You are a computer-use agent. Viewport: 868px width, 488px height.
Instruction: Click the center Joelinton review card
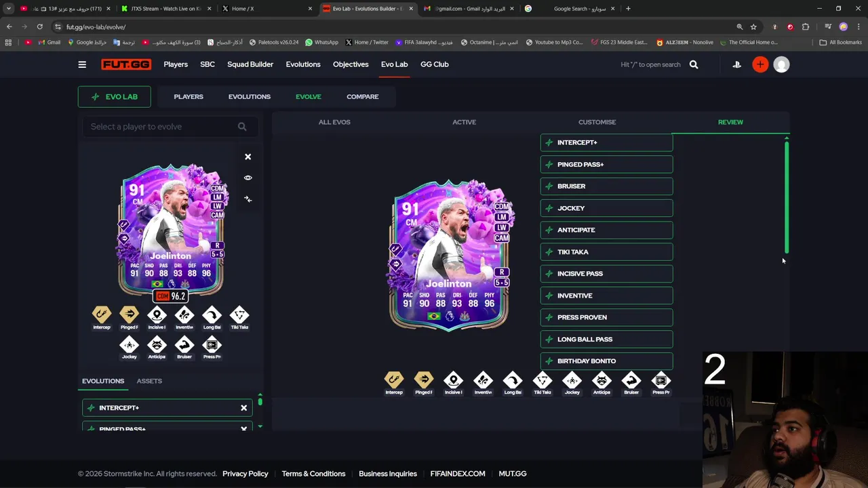click(448, 254)
